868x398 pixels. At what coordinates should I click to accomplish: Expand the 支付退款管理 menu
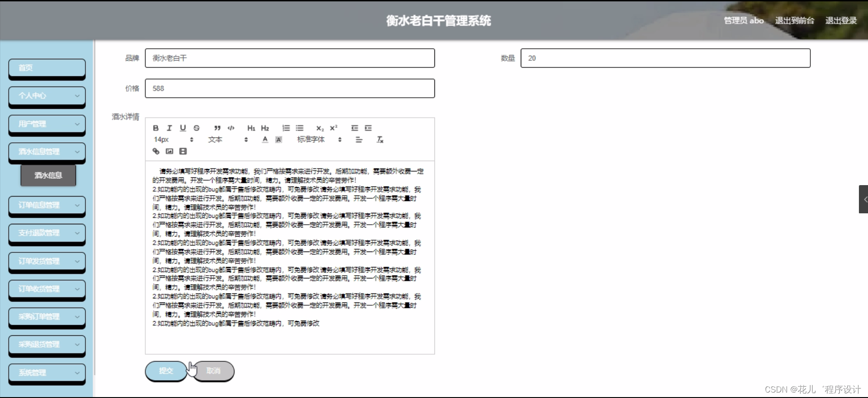point(47,233)
